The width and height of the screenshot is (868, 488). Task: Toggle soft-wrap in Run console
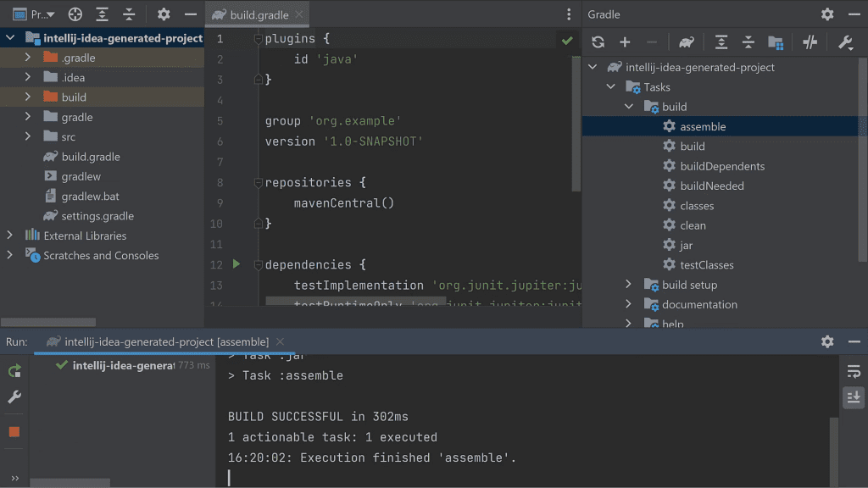coord(853,371)
